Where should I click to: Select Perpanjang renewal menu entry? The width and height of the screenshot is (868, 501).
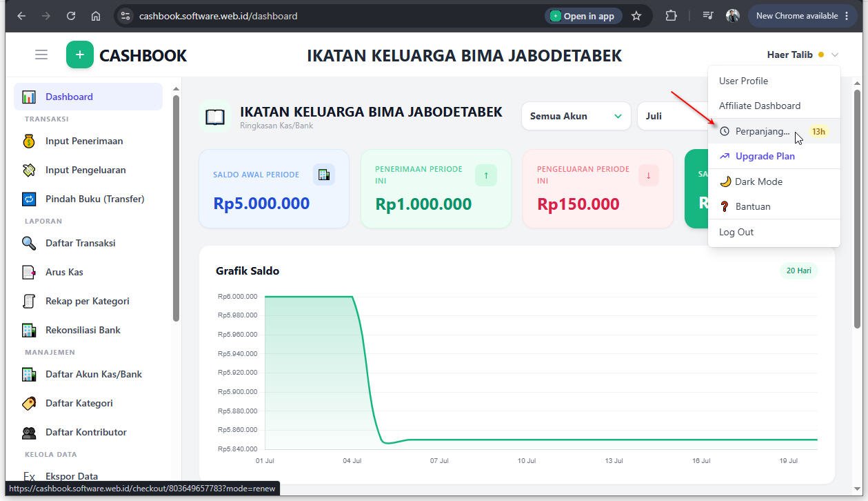click(x=774, y=131)
